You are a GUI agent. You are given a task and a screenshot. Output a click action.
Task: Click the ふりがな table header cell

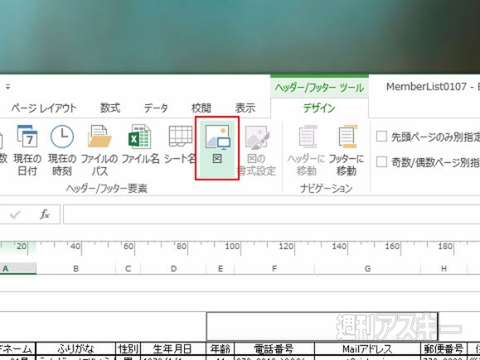click(x=76, y=349)
